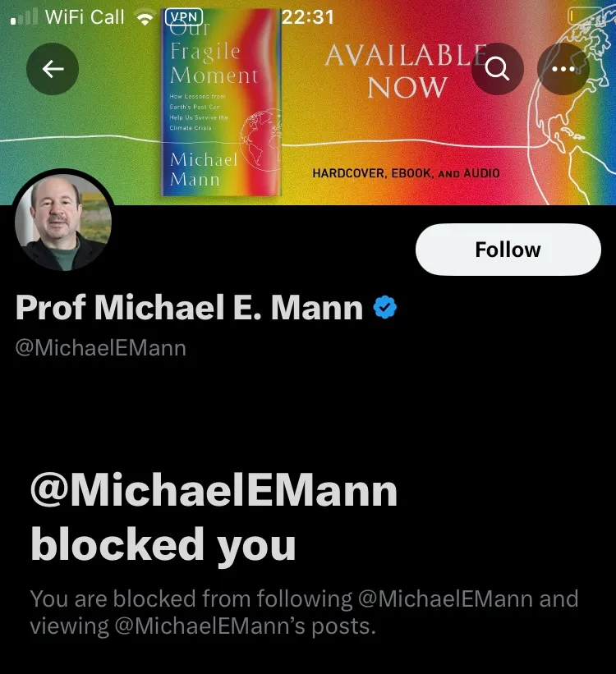
Task: Open the three-dots more options menu
Action: click(x=563, y=69)
